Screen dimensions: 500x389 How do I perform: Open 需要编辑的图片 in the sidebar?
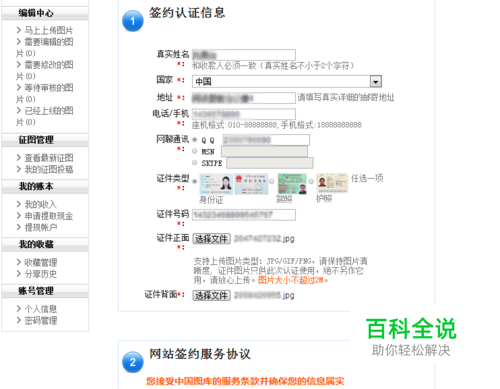coord(45,48)
